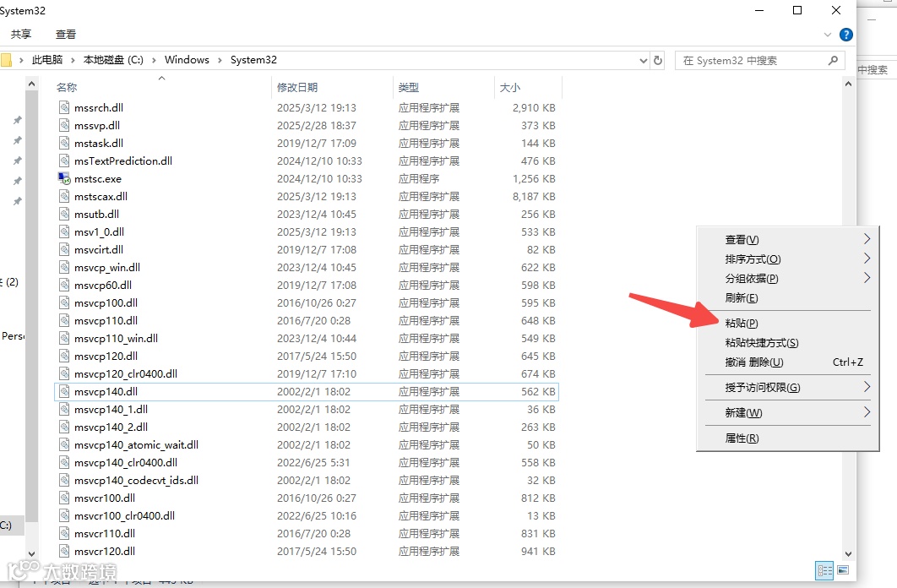The width and height of the screenshot is (897, 588).
Task: Click the msutb.dll file icon
Action: point(64,214)
